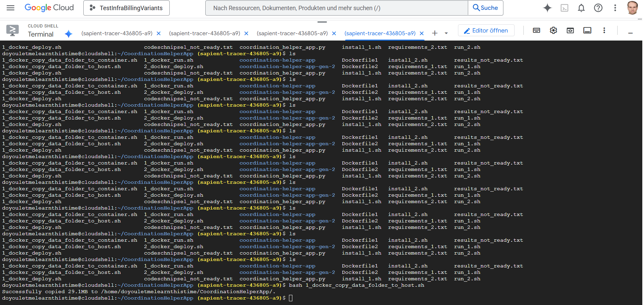This screenshot has width=644, height=305.
Task: Minimize the Cloud Shell panel
Action: [x=630, y=33]
